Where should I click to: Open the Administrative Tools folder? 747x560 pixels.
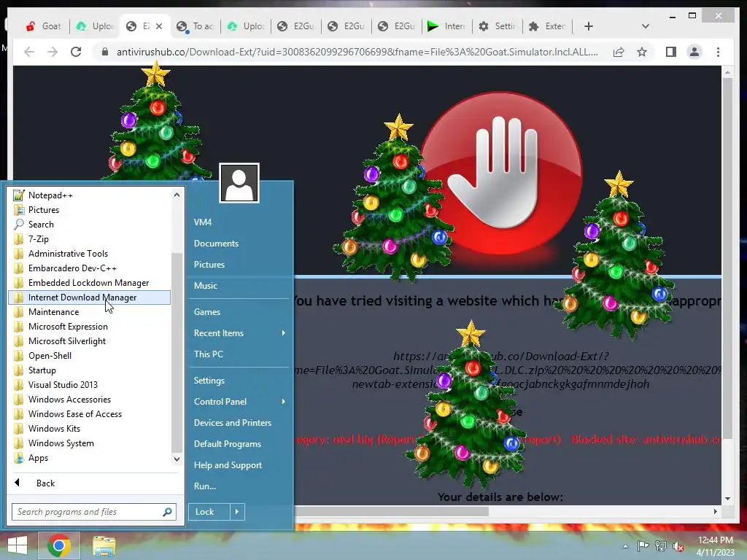click(x=90, y=254)
